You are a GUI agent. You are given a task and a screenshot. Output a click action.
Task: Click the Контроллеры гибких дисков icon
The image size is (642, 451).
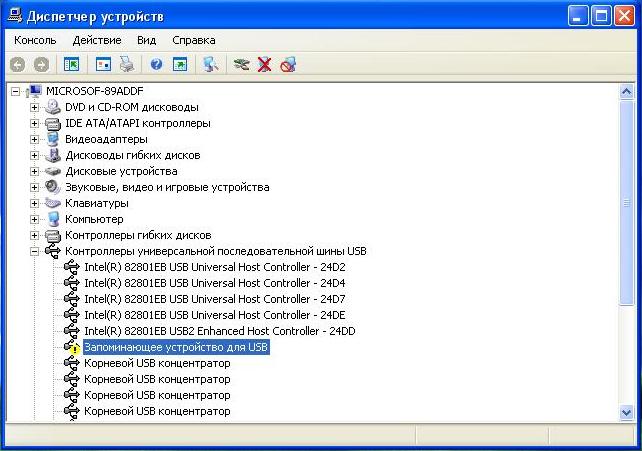coord(53,235)
